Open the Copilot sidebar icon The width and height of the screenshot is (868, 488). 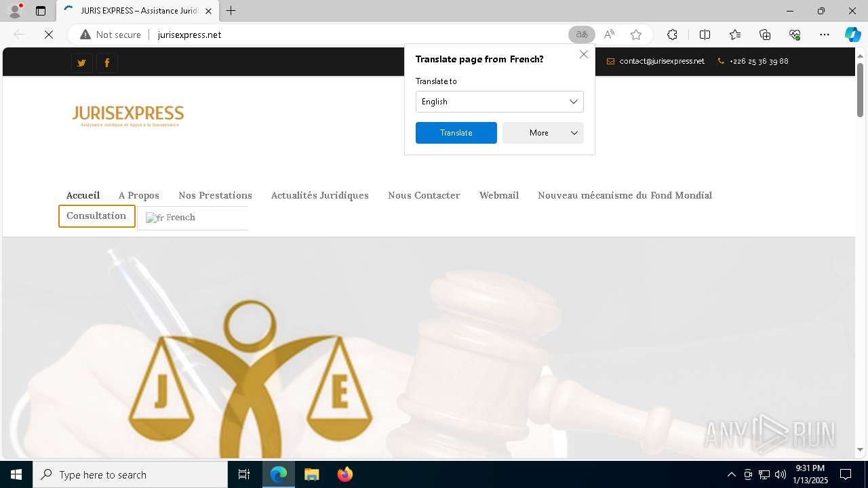coord(852,35)
